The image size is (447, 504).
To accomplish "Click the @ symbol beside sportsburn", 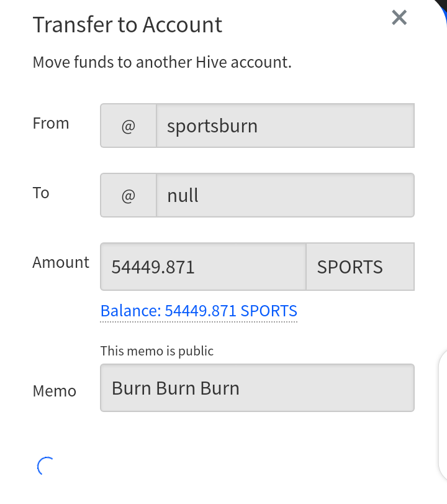I will tap(129, 126).
